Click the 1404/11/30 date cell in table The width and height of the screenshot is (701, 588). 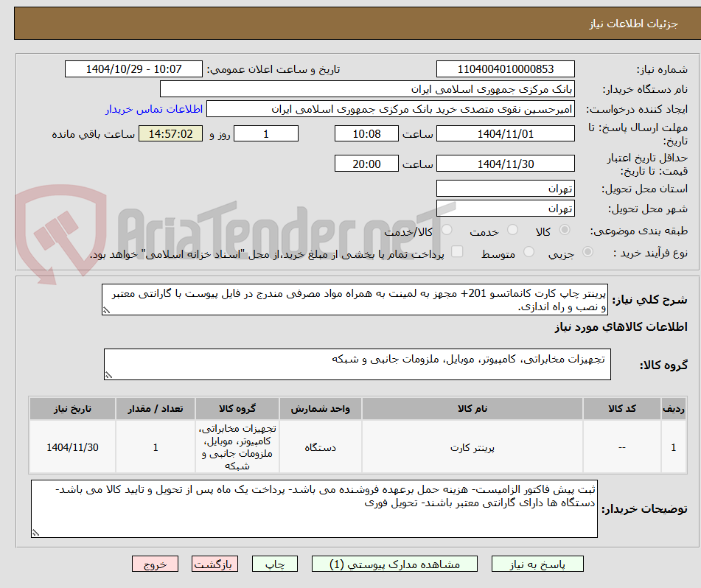point(72,447)
